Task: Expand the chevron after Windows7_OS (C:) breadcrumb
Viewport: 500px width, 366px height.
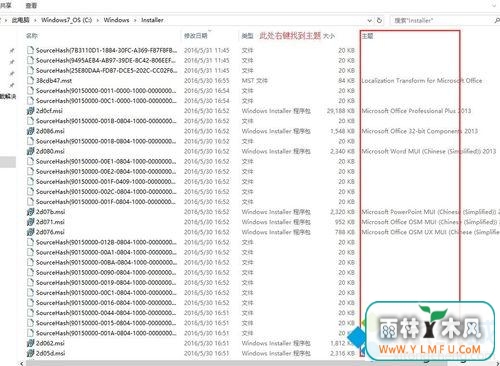Action: click(98, 20)
